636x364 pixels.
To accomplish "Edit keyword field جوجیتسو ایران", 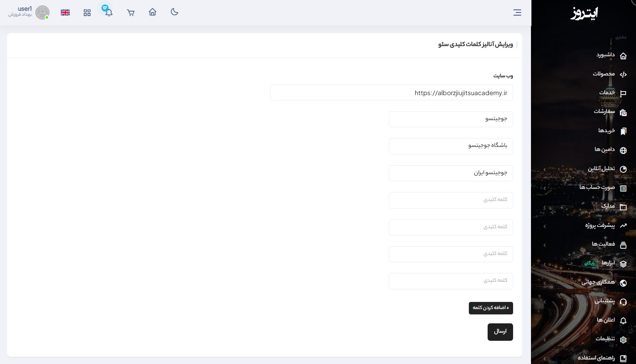I will click(x=451, y=173).
